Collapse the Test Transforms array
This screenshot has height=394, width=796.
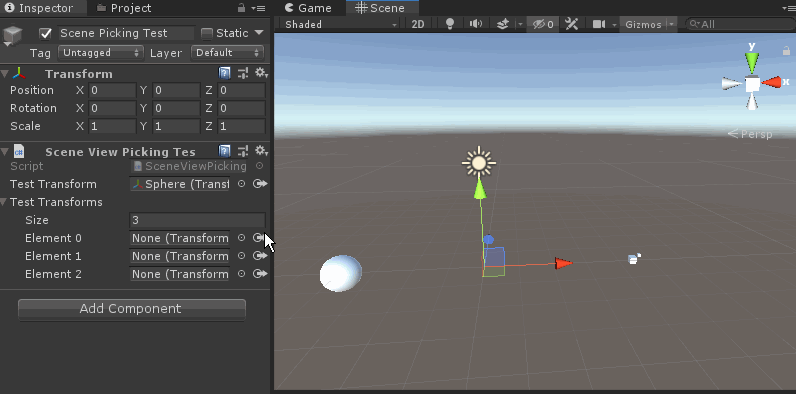click(5, 202)
